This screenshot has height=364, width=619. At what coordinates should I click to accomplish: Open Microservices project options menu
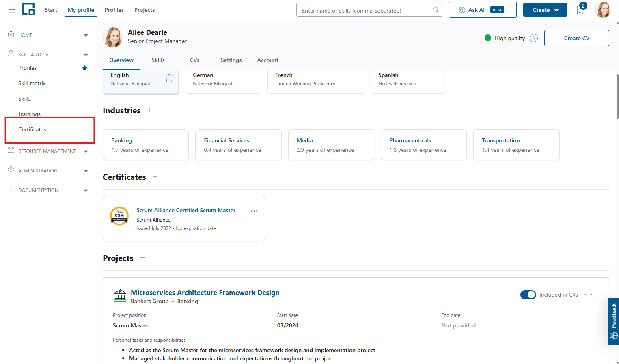pyautogui.click(x=589, y=295)
